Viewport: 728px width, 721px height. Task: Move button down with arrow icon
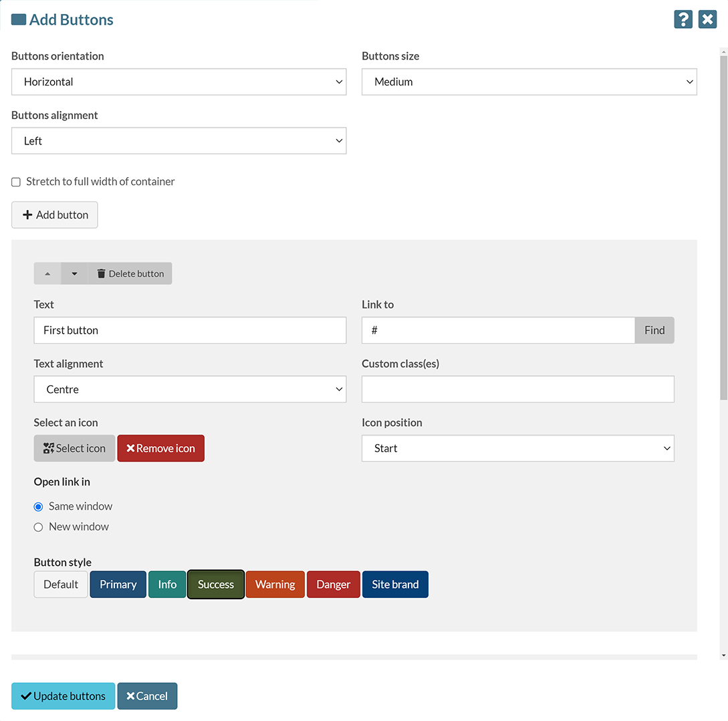(74, 274)
